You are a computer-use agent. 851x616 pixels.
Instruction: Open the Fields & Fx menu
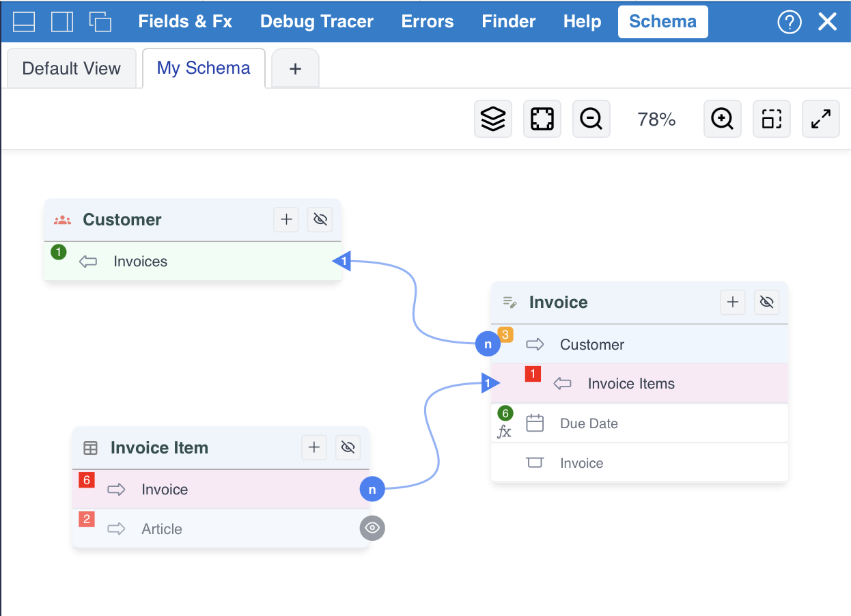coord(185,22)
